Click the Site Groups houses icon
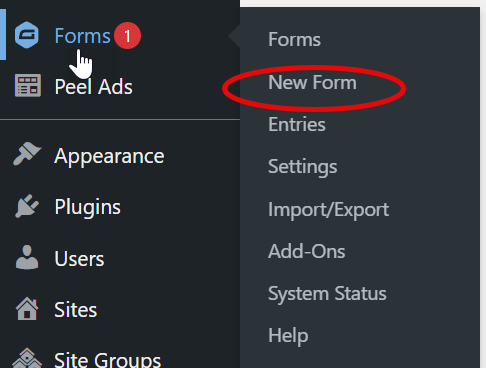This screenshot has height=368, width=486. (27, 358)
